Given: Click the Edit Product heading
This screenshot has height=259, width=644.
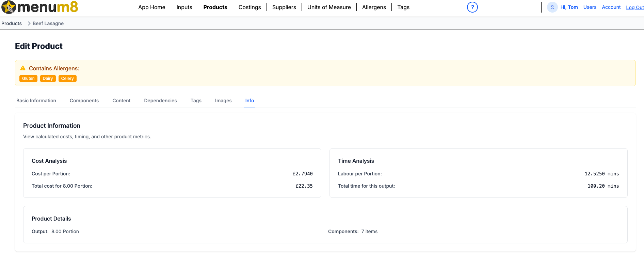Looking at the screenshot, I should [39, 46].
